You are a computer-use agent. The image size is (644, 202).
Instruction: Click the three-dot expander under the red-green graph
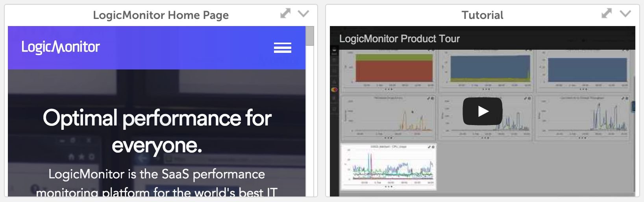point(388,89)
